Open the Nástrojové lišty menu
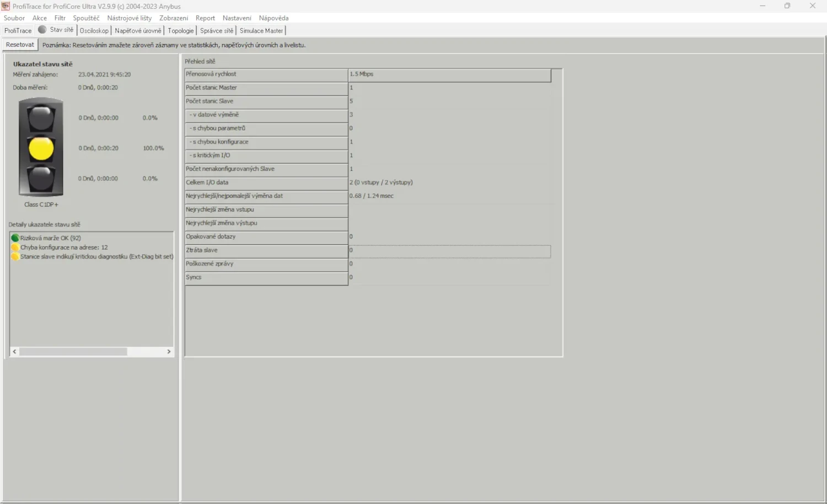The image size is (827, 504). point(129,18)
